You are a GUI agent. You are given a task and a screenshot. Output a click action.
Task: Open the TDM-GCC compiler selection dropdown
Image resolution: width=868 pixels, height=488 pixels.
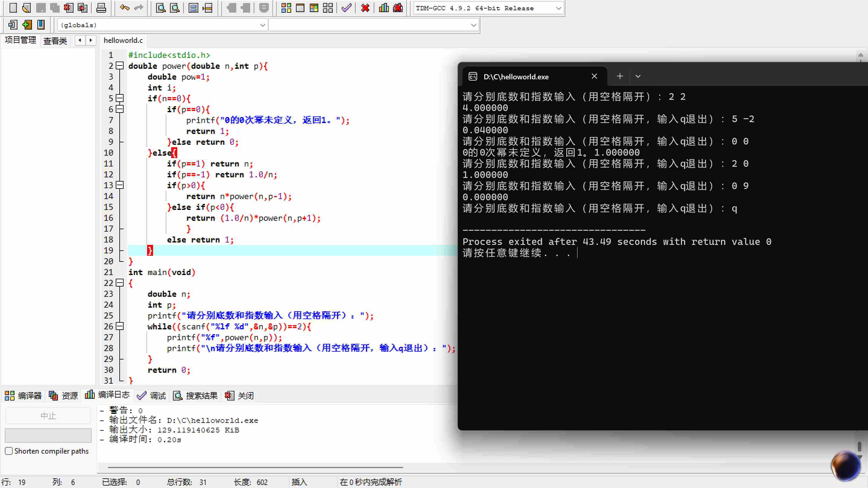point(558,8)
